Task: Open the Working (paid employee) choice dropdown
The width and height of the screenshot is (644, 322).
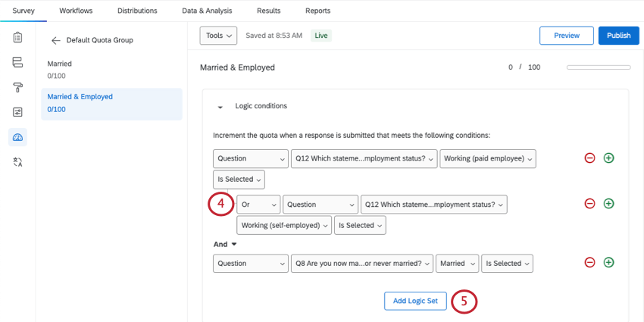Action: click(x=488, y=158)
